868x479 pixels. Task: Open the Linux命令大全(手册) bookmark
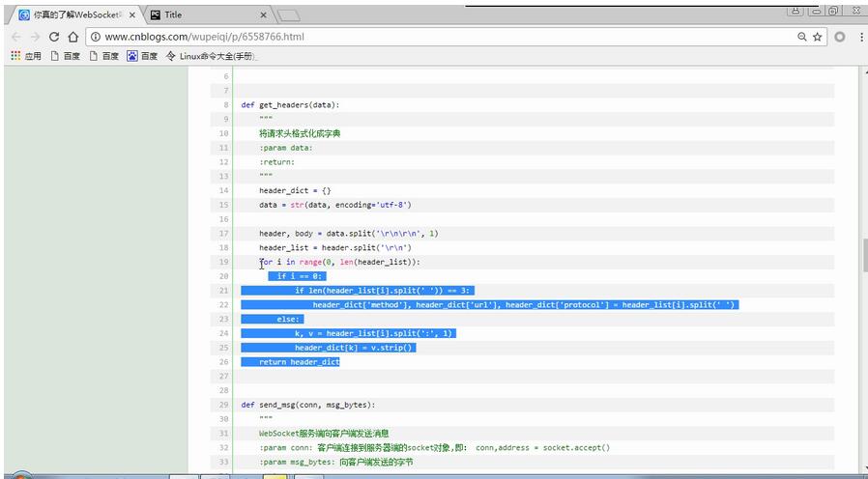click(x=212, y=56)
